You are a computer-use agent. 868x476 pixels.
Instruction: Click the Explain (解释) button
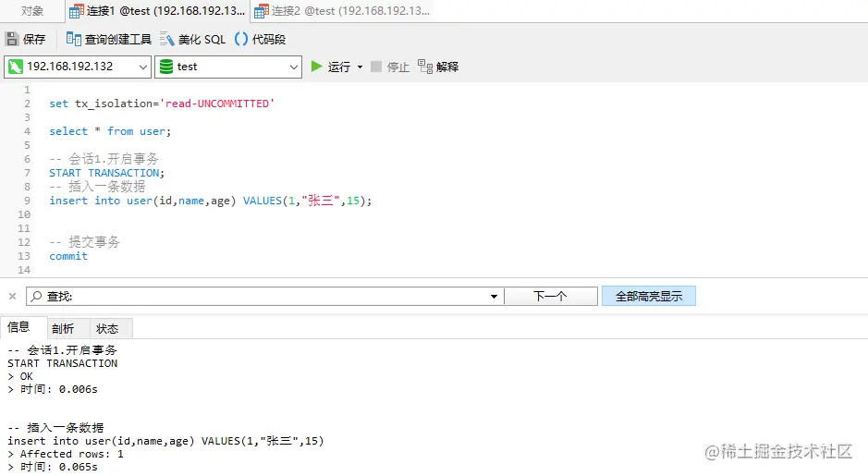(438, 67)
